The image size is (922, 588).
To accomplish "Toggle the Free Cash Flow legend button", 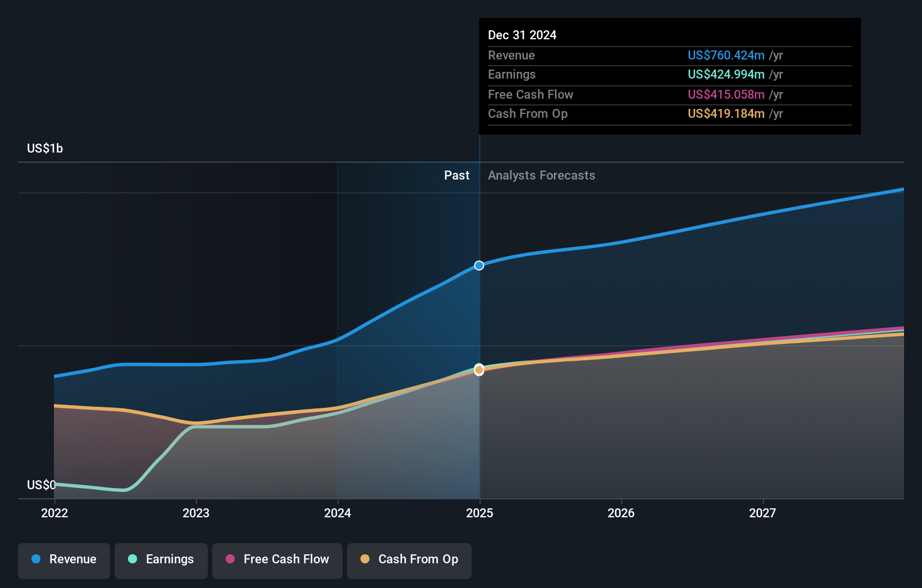I will tap(277, 561).
